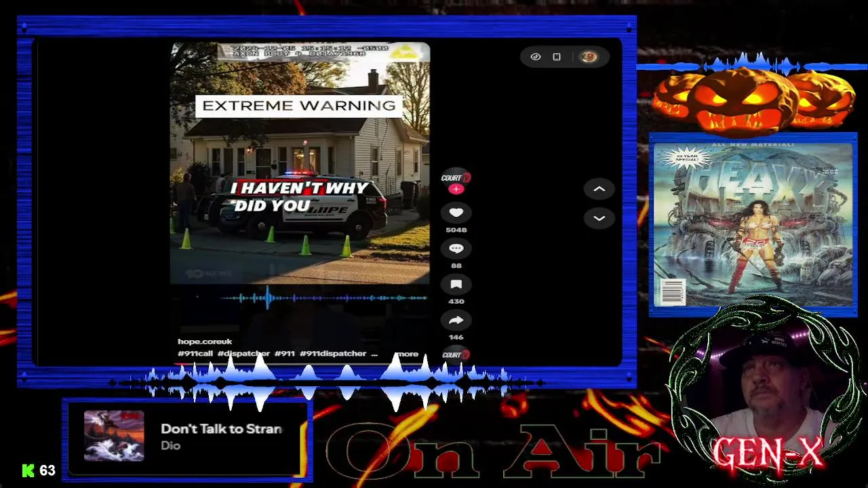Save video with the bookmark icon

tap(456, 285)
